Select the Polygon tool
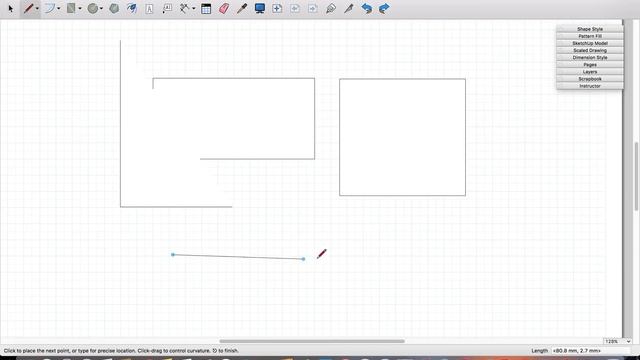640x360 pixels. click(x=114, y=8)
